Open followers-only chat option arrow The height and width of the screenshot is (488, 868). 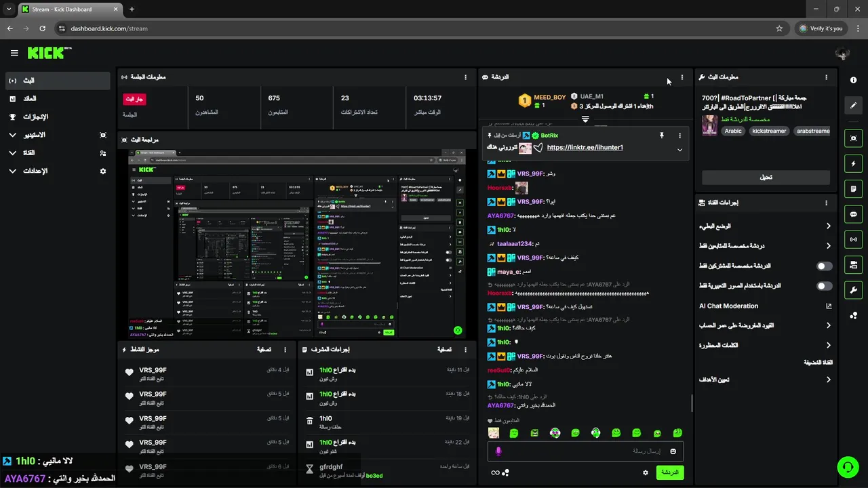(829, 246)
